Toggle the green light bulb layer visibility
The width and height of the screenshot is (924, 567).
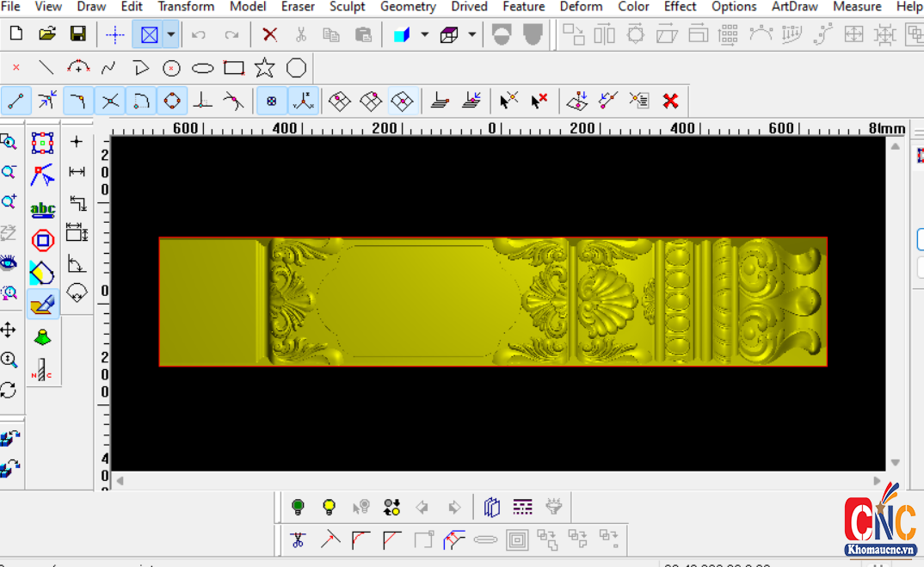[x=298, y=507]
